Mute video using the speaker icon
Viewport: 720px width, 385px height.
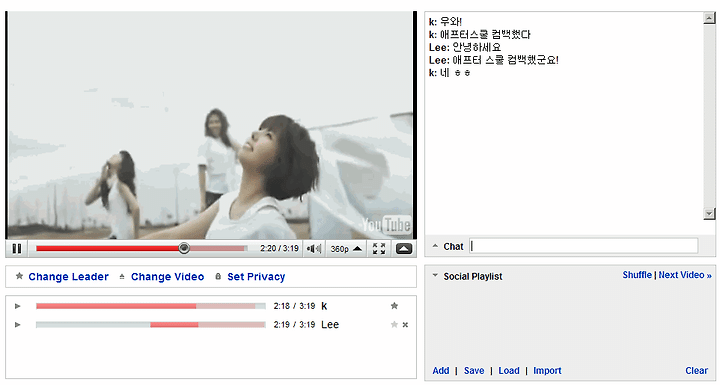(314, 249)
